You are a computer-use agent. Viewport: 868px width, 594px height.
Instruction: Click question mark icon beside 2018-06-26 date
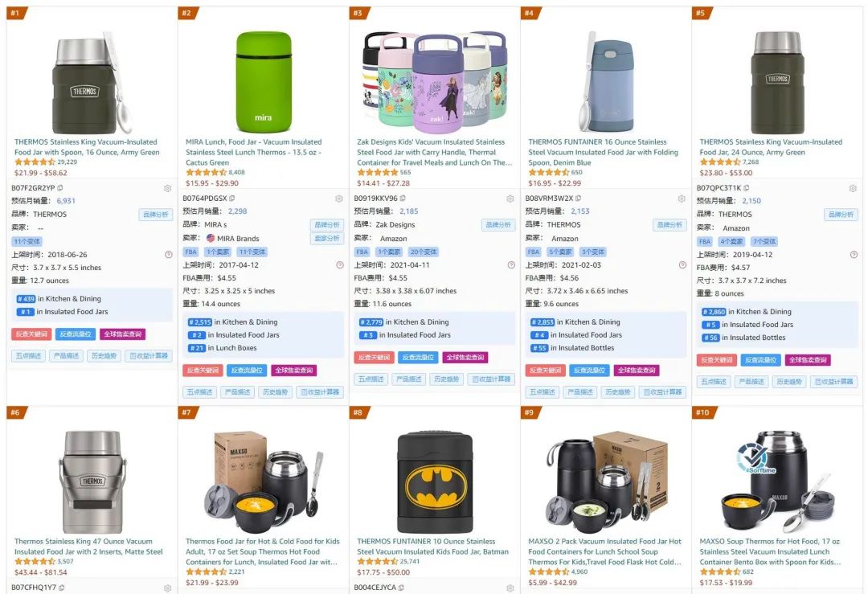click(168, 255)
